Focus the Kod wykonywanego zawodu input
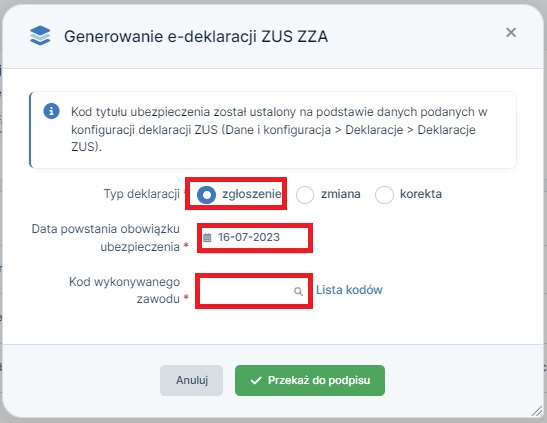 click(x=254, y=291)
